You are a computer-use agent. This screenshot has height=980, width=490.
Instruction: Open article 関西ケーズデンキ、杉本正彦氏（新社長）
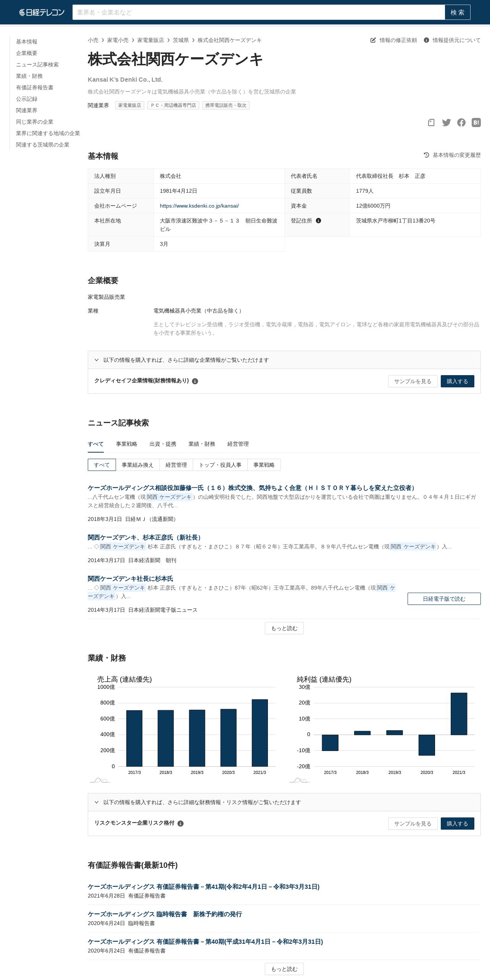coord(145,537)
